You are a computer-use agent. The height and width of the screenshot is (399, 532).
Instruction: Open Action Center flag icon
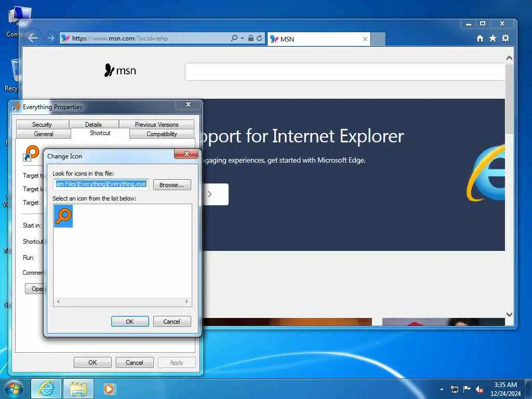tap(467, 389)
